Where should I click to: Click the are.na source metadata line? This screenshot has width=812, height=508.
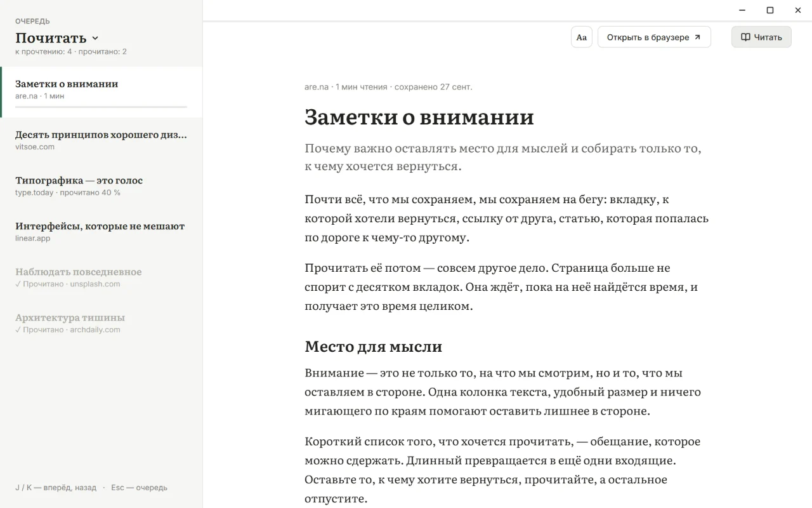coord(388,87)
